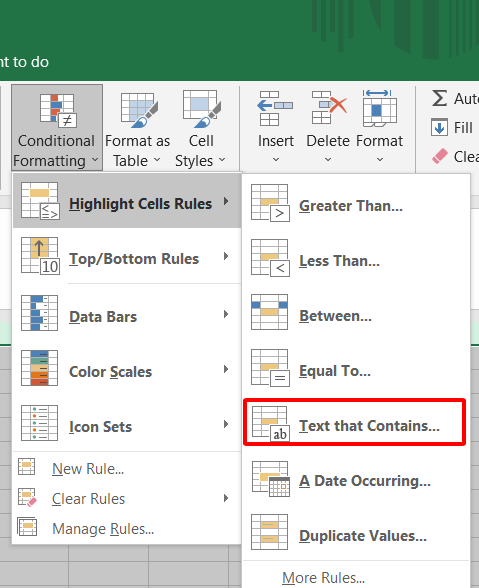479x588 pixels.
Task: Click the Format as Table icon
Action: click(139, 109)
